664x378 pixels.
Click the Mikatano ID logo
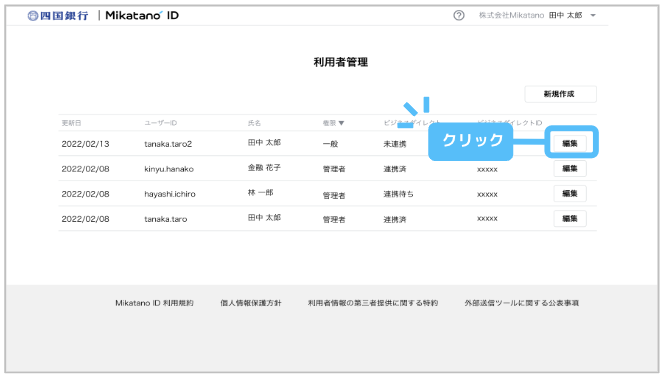click(142, 16)
